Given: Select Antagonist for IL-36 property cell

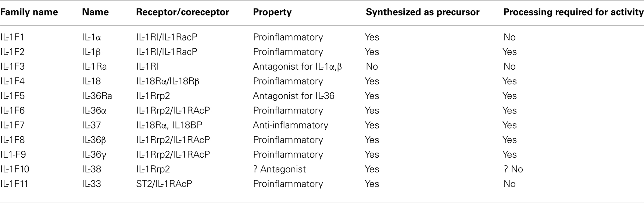Looking at the screenshot, I should (294, 96).
